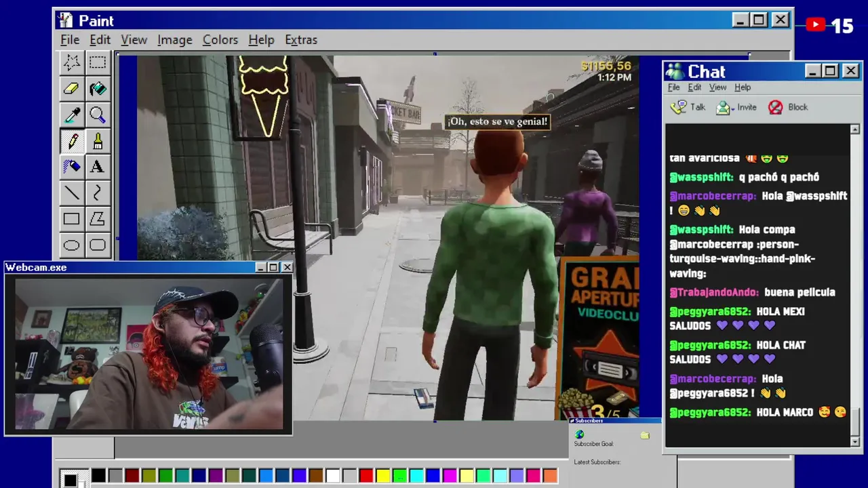Open the Chat window View menu
This screenshot has width=868, height=488.
717,87
